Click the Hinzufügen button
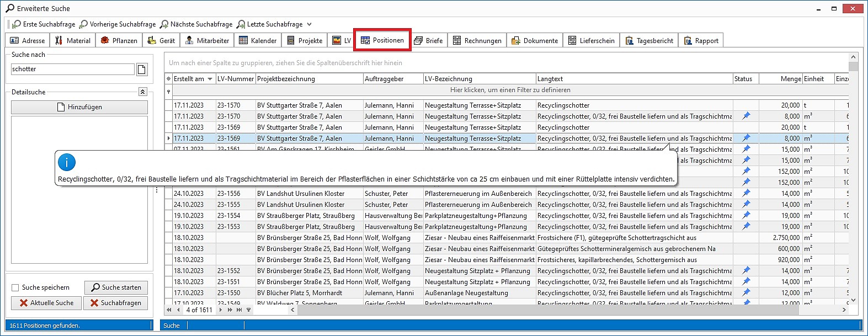This screenshot has width=868, height=336. [x=79, y=107]
